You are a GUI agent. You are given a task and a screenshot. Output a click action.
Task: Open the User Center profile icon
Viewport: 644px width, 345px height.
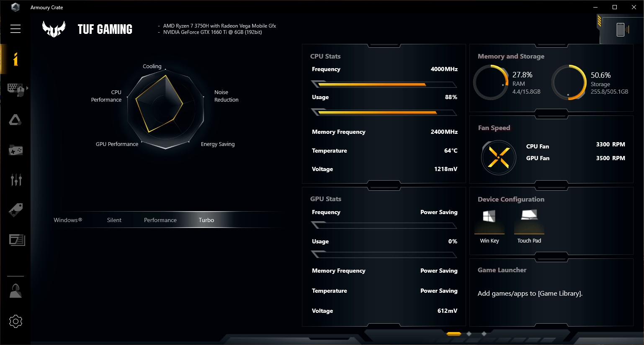[15, 291]
